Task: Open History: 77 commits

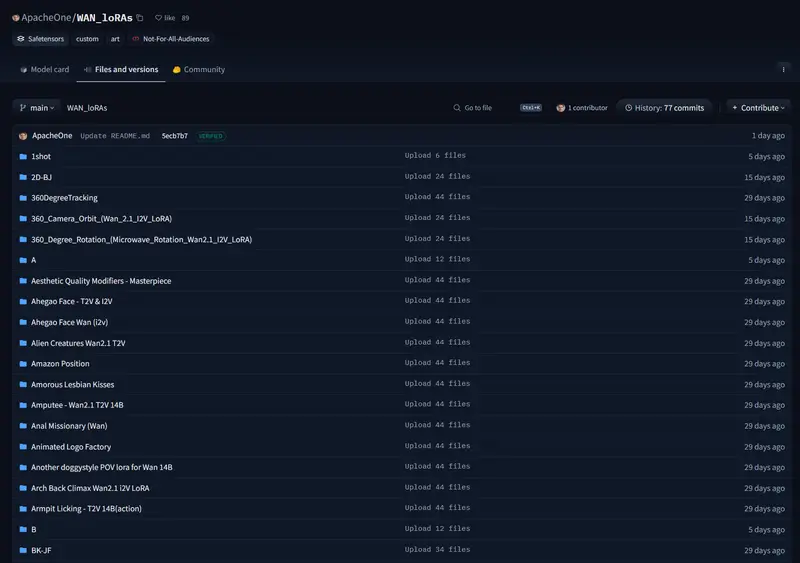Action: pos(664,108)
